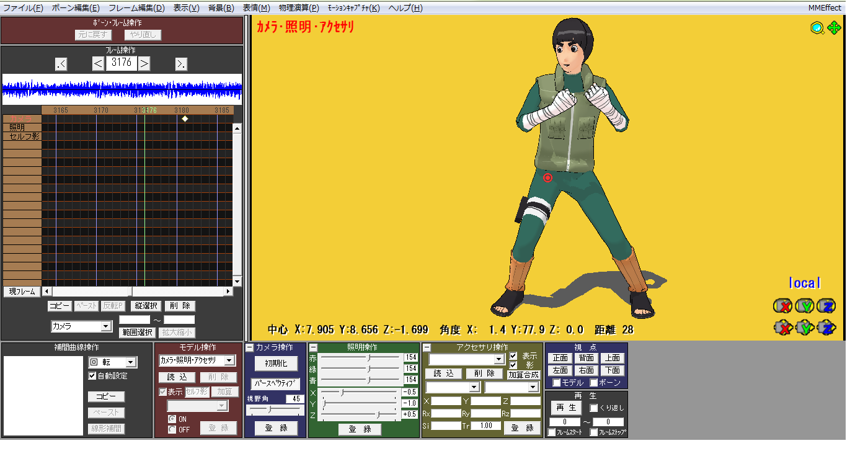
Task: Click the Z move icon in the bottom row
Action: tap(826, 327)
